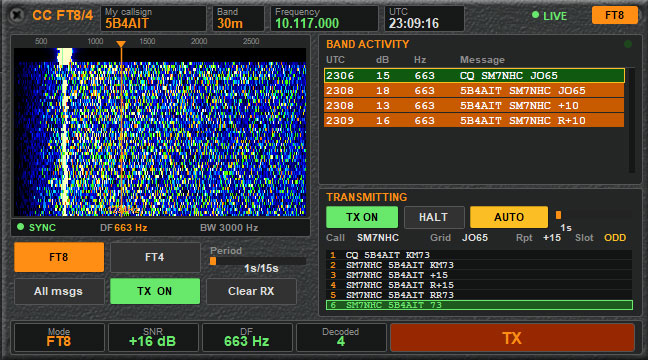Select the 5B4AIT SM7NHC +10 row
The height and width of the screenshot is (360, 648).
pyautogui.click(x=474, y=105)
